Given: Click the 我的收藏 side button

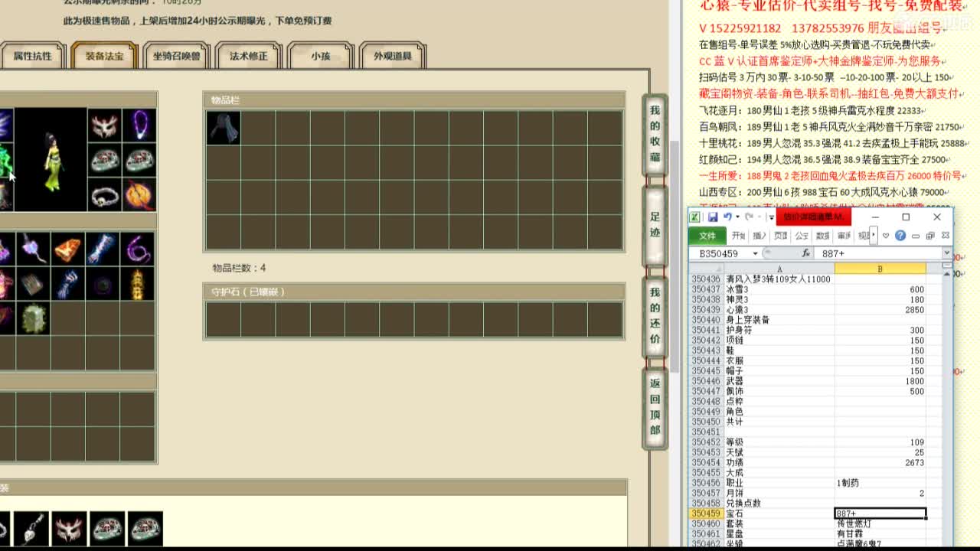Looking at the screenshot, I should 655,134.
